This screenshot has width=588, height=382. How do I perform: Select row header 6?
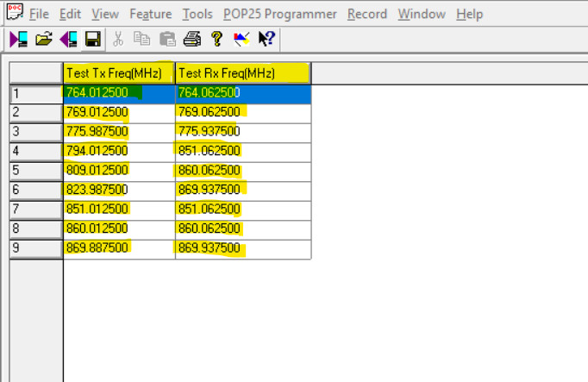tap(36, 191)
